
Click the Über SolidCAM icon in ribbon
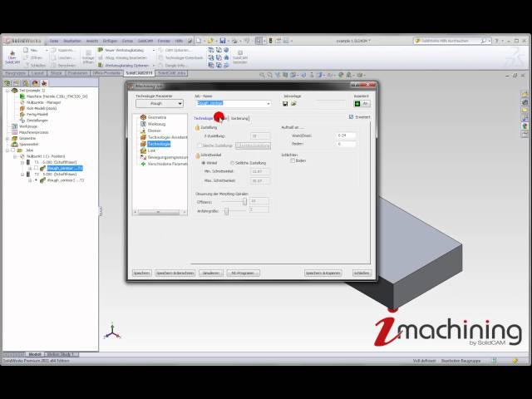click(x=12, y=57)
